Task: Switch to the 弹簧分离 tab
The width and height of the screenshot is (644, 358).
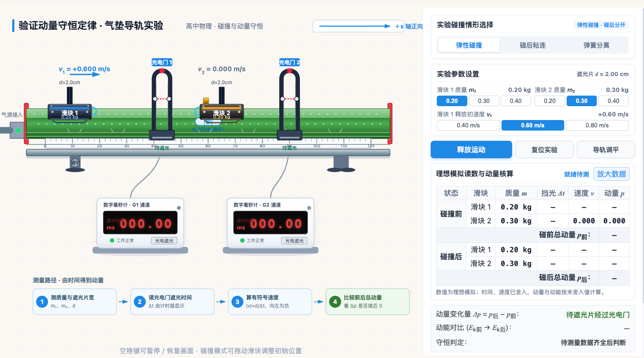Action: 596,45
